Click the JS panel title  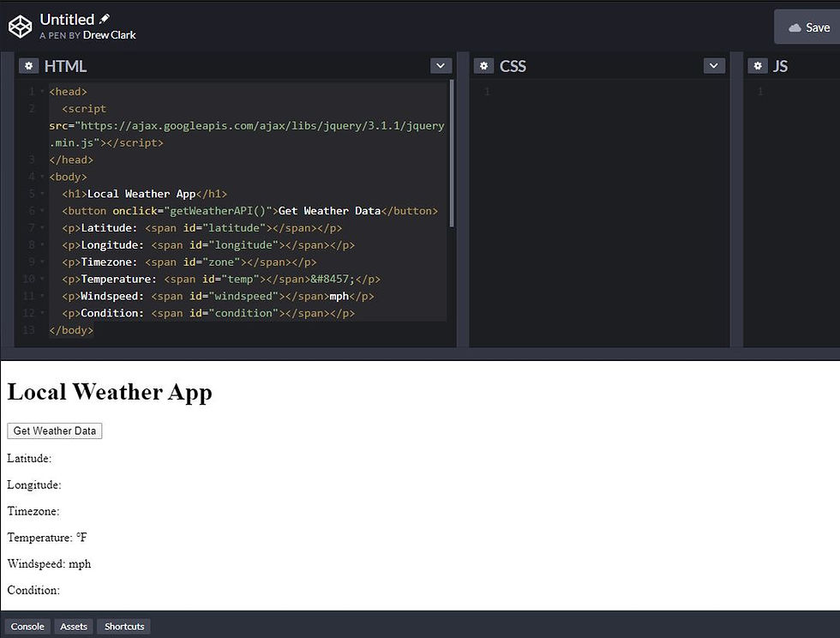780,66
